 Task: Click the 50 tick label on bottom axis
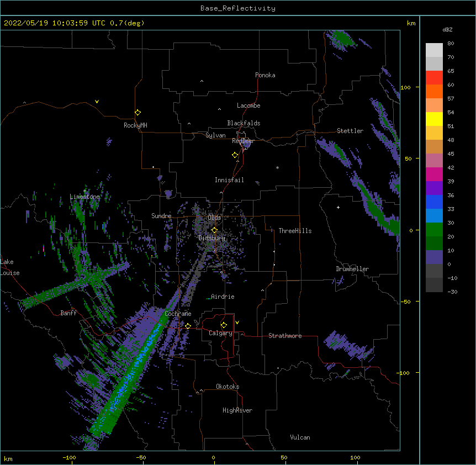[x=283, y=457]
